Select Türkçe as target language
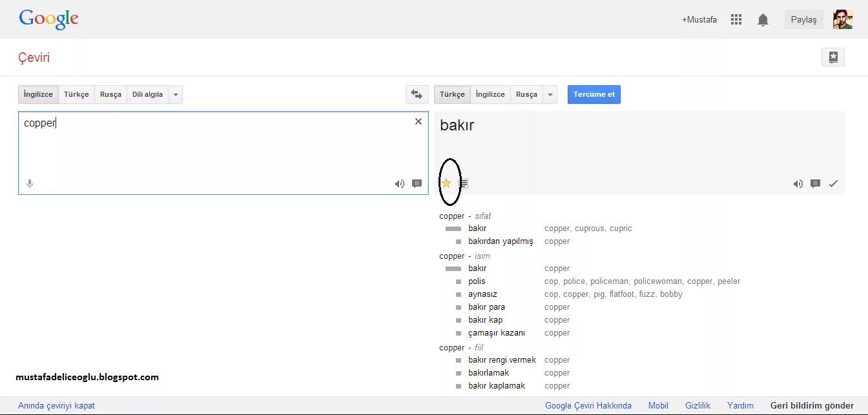The image size is (868, 415). pos(452,94)
